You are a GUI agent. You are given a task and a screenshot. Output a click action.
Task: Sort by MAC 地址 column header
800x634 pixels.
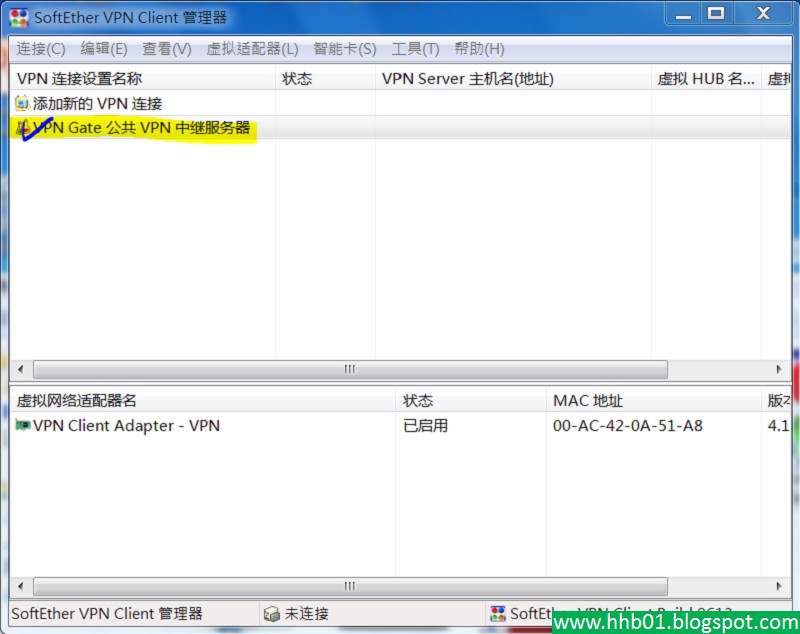tap(654, 400)
